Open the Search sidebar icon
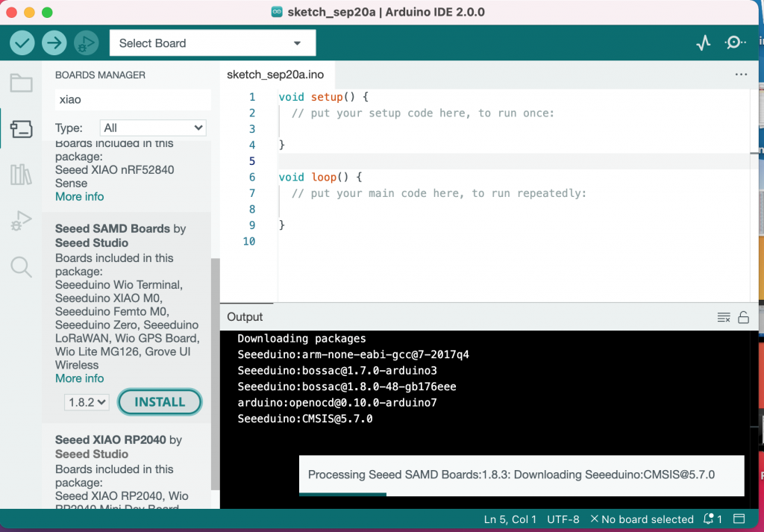 click(22, 267)
